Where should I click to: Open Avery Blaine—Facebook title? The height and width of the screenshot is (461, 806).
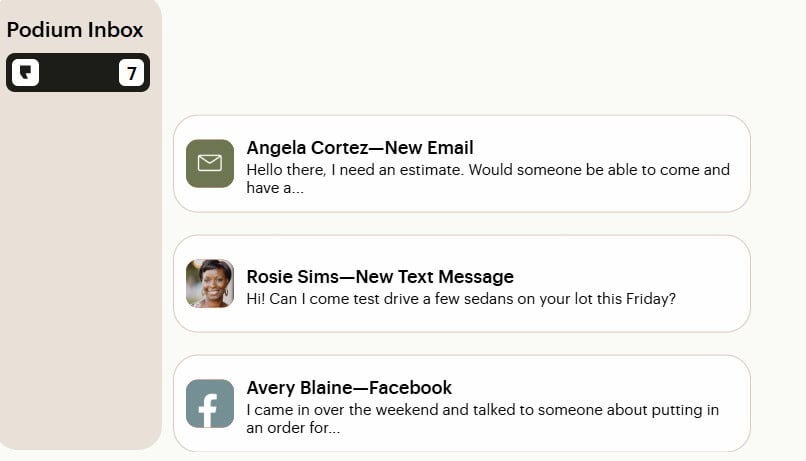(349, 387)
